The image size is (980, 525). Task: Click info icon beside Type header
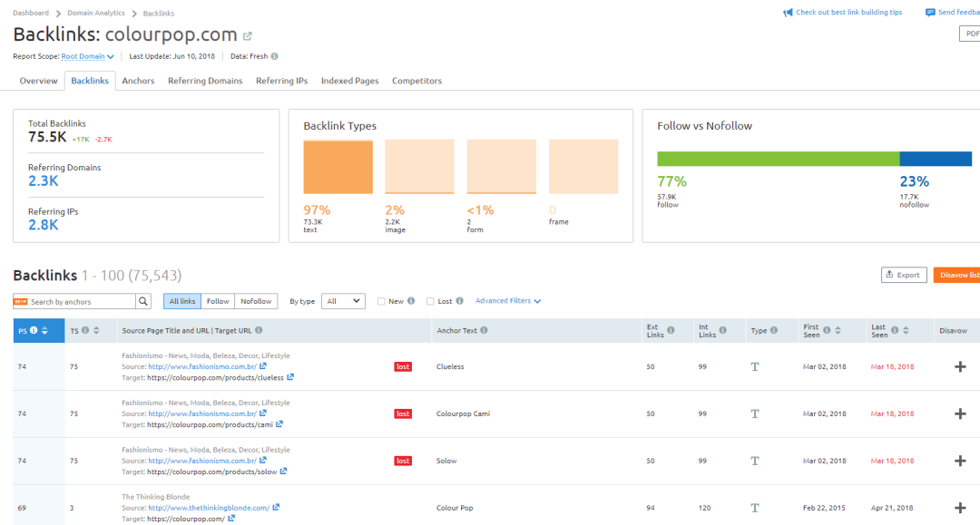coord(774,330)
